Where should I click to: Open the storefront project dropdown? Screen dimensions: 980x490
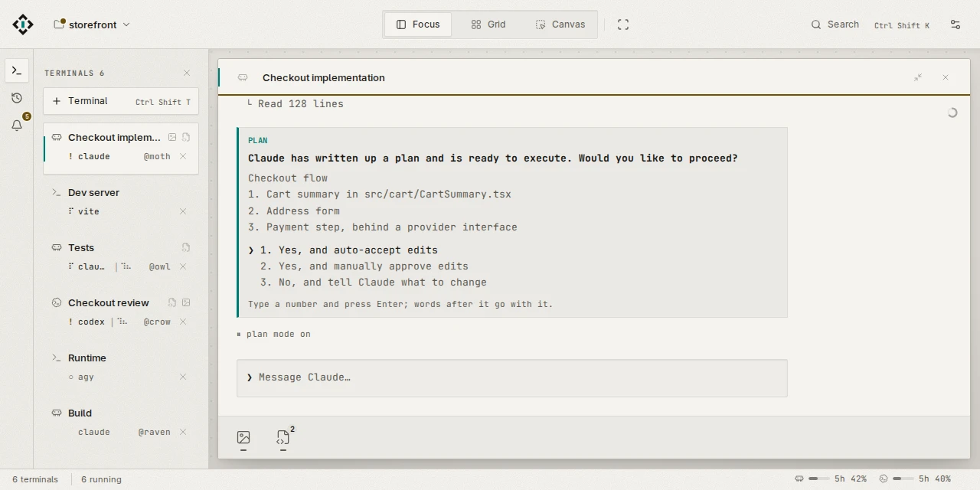tap(92, 24)
